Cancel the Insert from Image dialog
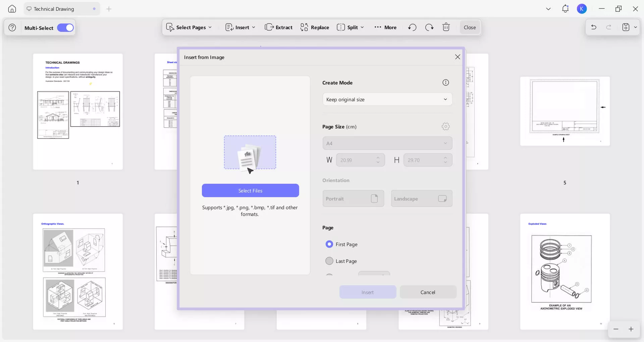The height and width of the screenshot is (342, 644). click(x=428, y=292)
